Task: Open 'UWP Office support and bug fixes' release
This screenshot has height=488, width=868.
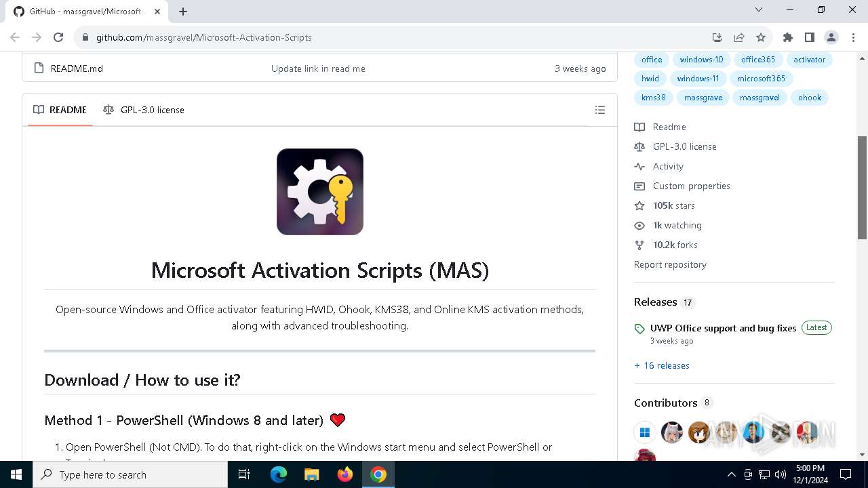Action: coord(723,328)
